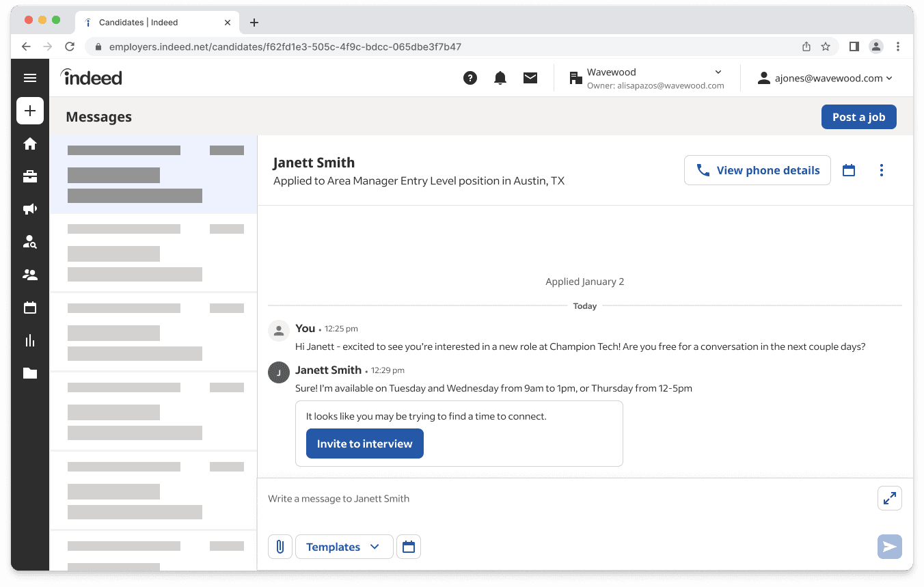The image size is (924, 587).
Task: Open Candidates via the people icon
Action: 30,275
